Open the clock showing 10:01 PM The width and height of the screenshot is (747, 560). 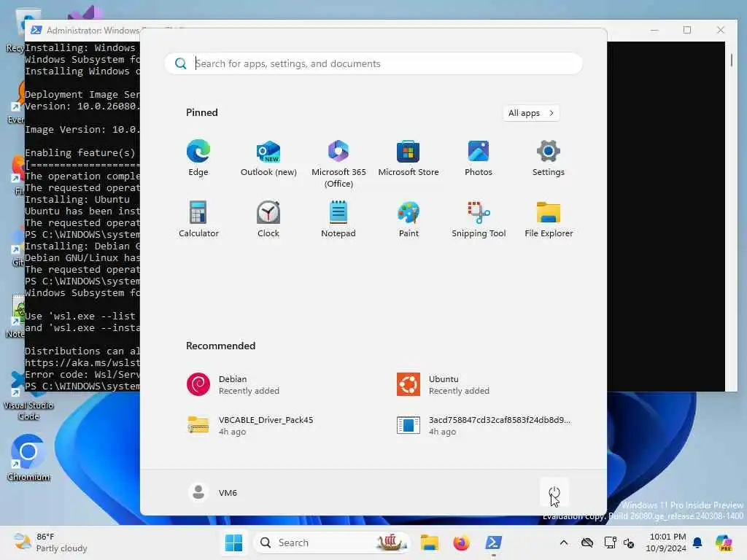[667, 542]
